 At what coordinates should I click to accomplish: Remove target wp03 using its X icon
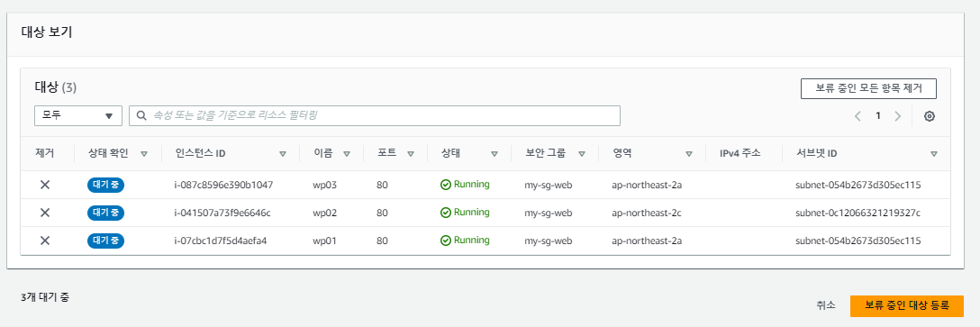[45, 185]
